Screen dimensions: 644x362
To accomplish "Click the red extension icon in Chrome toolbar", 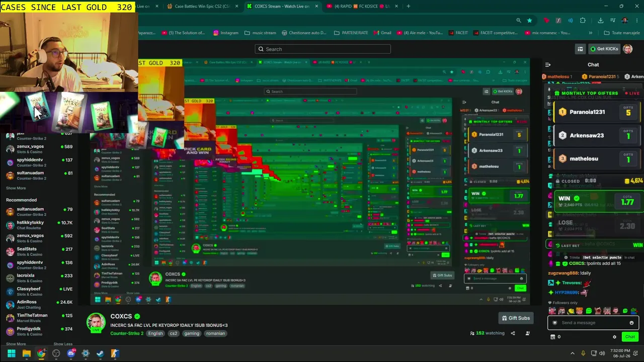I will tap(546, 21).
